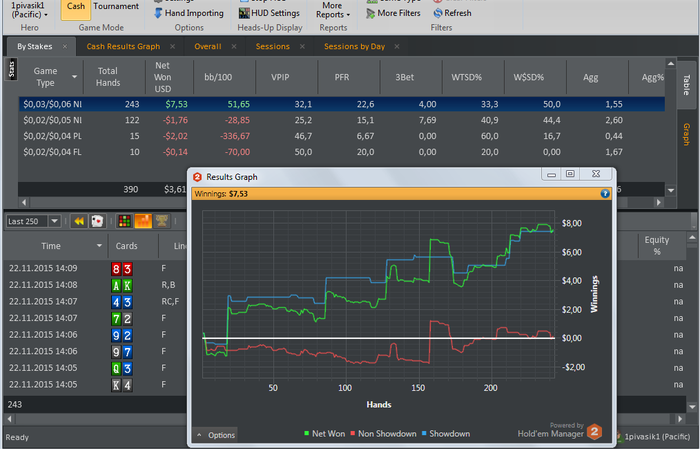Close the Sessions tab

pyautogui.click(x=302, y=46)
